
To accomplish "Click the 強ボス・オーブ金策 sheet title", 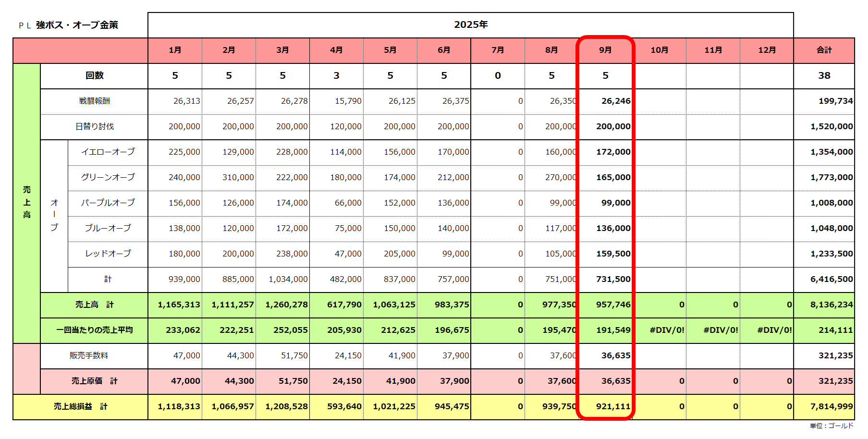I will (x=77, y=25).
